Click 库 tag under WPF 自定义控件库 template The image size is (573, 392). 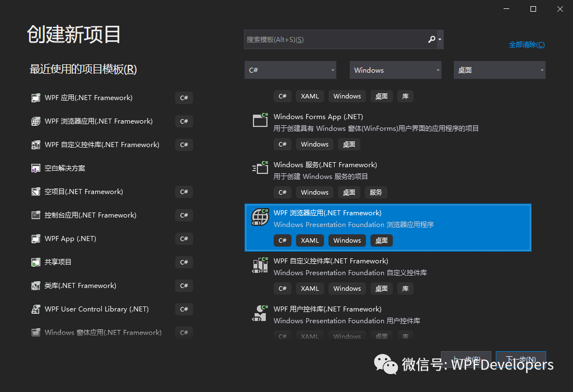405,289
